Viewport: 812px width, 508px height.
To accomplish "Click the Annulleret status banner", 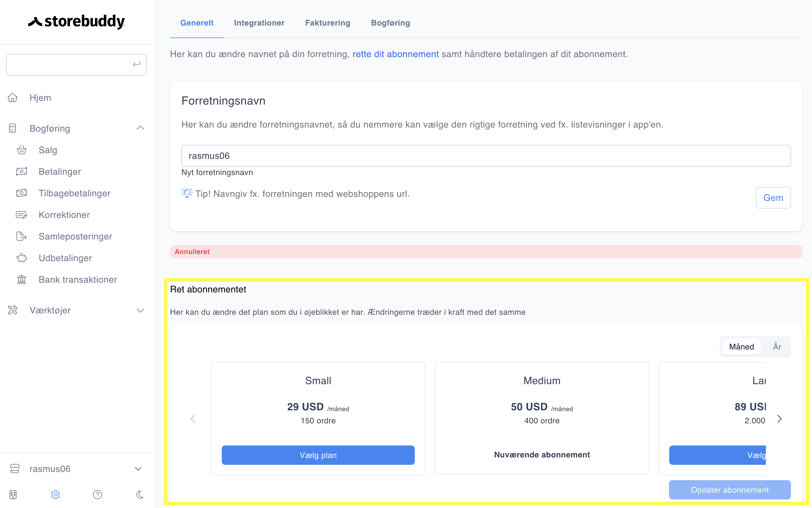I will (x=486, y=252).
